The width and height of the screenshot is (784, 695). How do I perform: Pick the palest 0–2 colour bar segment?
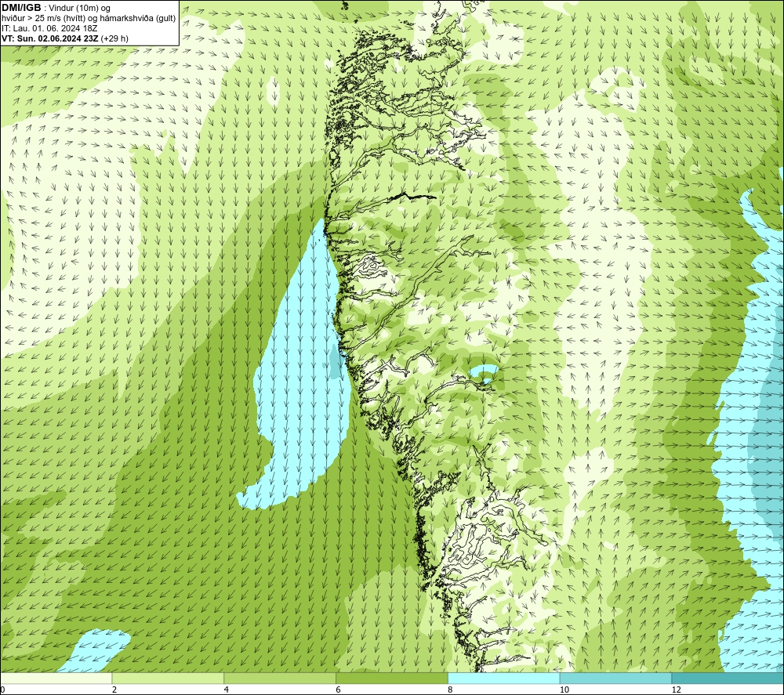click(x=56, y=678)
